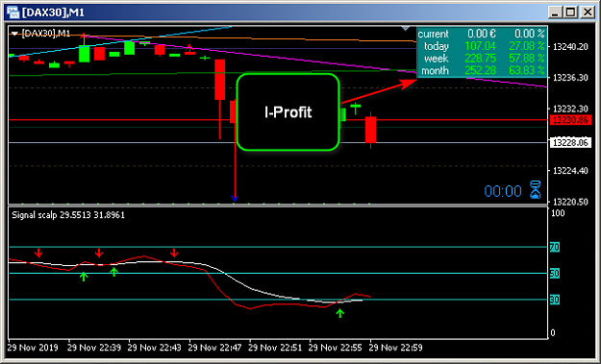Click the 'today' profit value 107.04
The width and height of the screenshot is (601, 364).
[480, 46]
